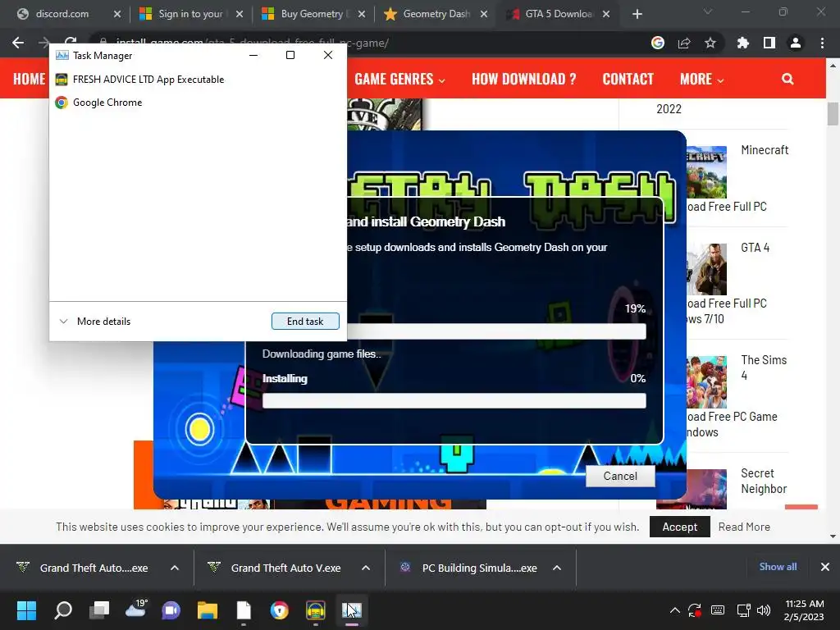
Task: Switch to the Geometry Dash starred tab
Action: (436, 14)
